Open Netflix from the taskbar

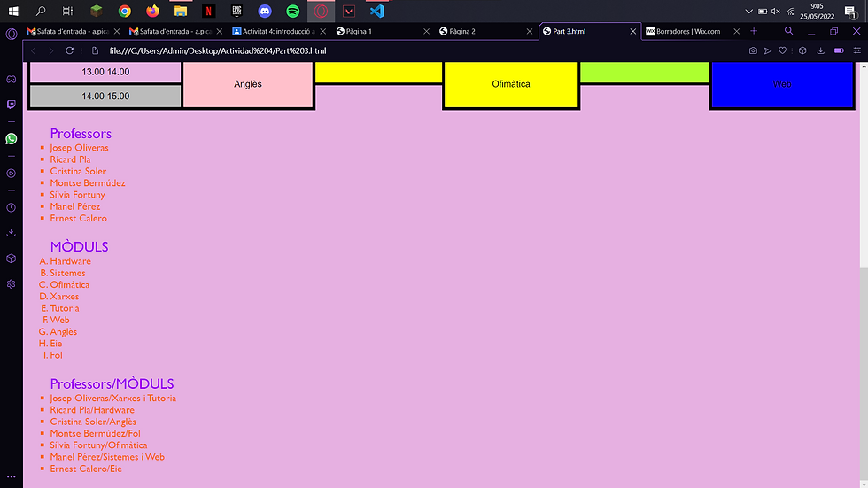[x=209, y=11]
